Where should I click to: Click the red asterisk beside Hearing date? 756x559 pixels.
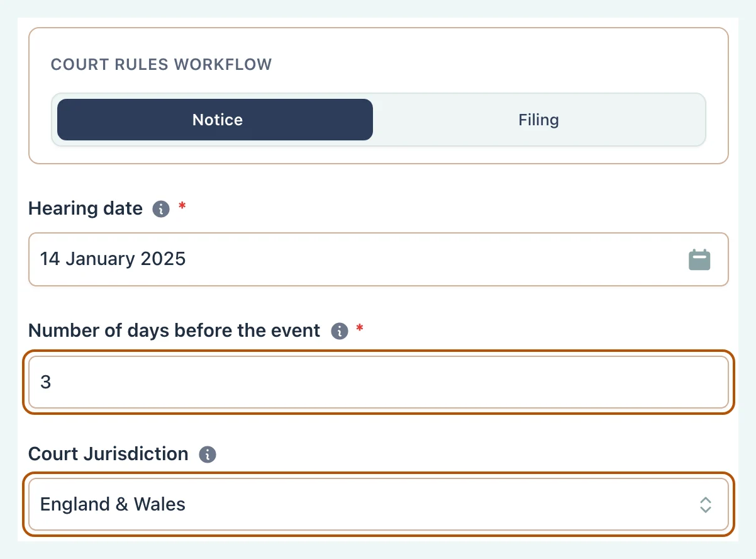[x=182, y=206]
